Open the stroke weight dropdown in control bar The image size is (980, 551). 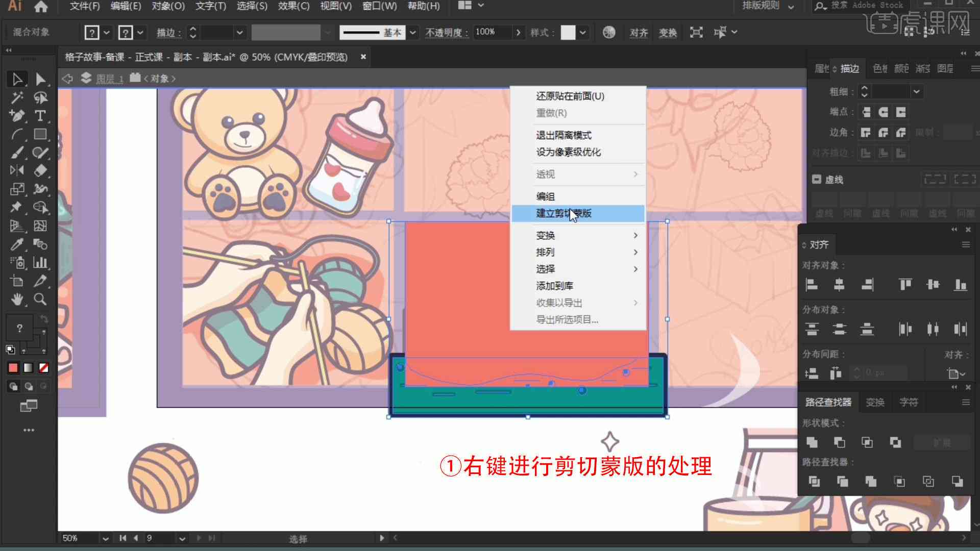click(x=239, y=33)
